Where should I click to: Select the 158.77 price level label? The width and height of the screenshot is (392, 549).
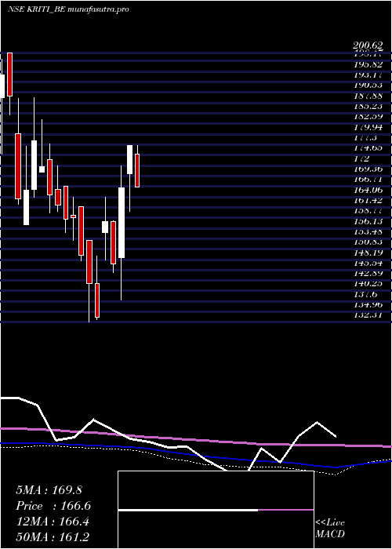368,211
